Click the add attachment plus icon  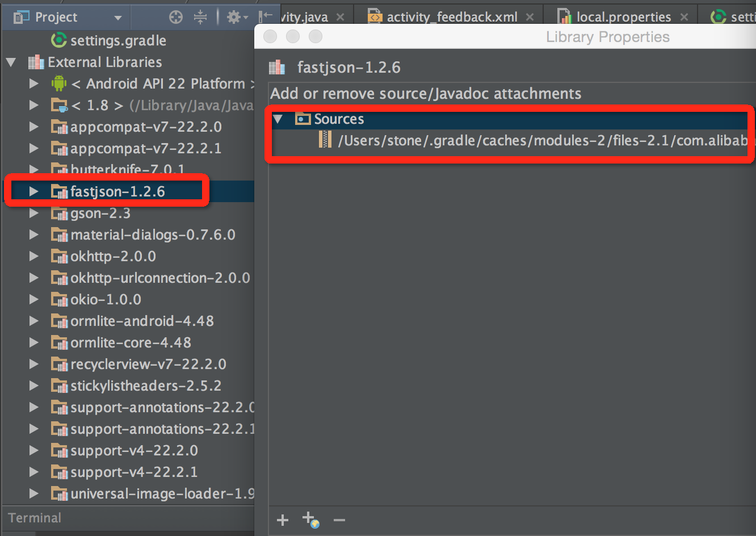point(282,520)
